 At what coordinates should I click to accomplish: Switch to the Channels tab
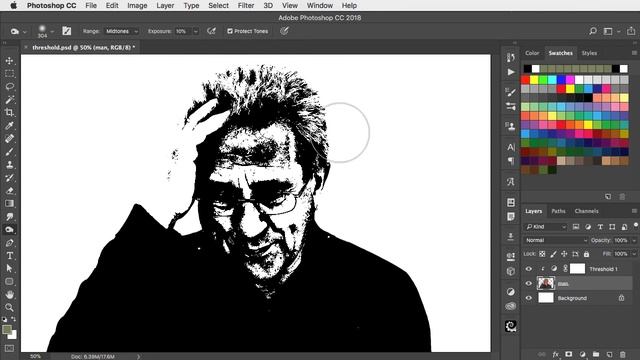point(586,211)
